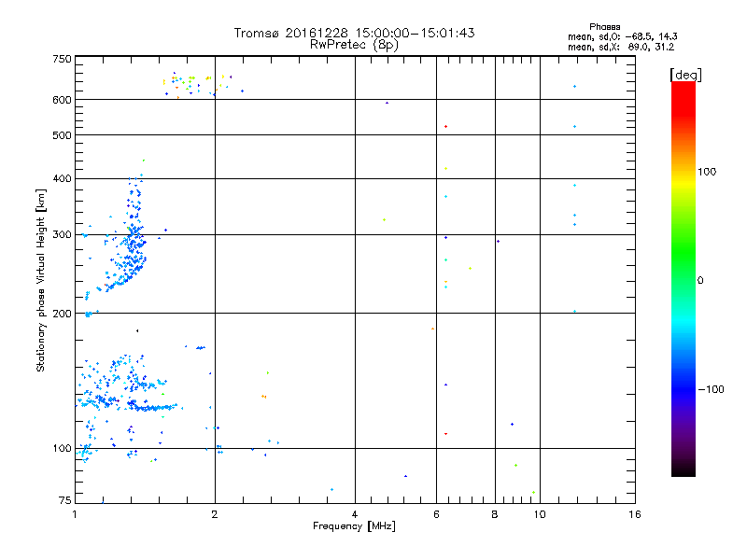Click the '100' colorbar tick label
747x560 pixels.
[707, 172]
